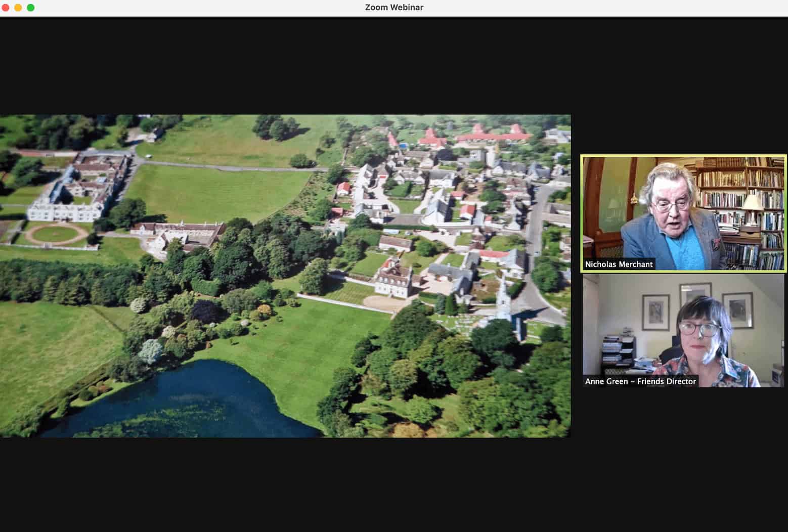Viewport: 788px width, 532px height.
Task: Minimize the Zoom Webinar window
Action: (x=18, y=8)
